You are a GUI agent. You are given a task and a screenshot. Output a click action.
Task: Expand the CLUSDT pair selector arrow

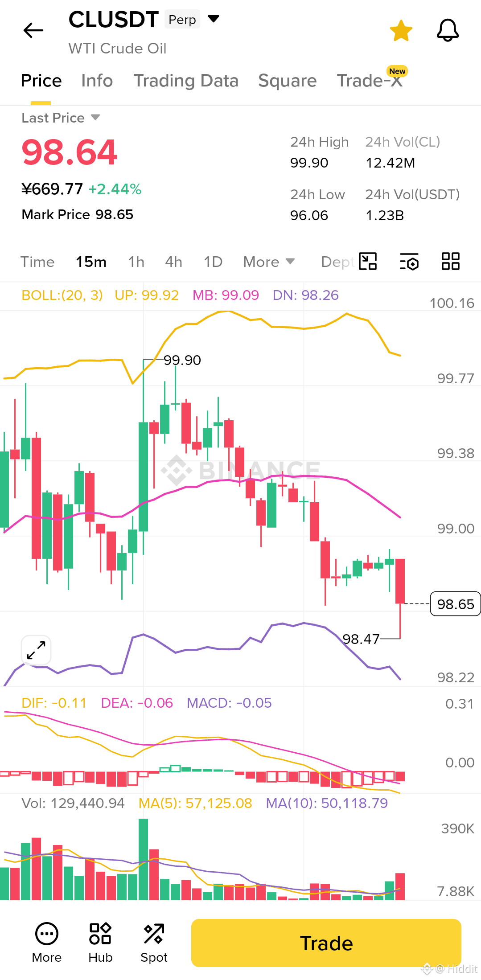[214, 19]
